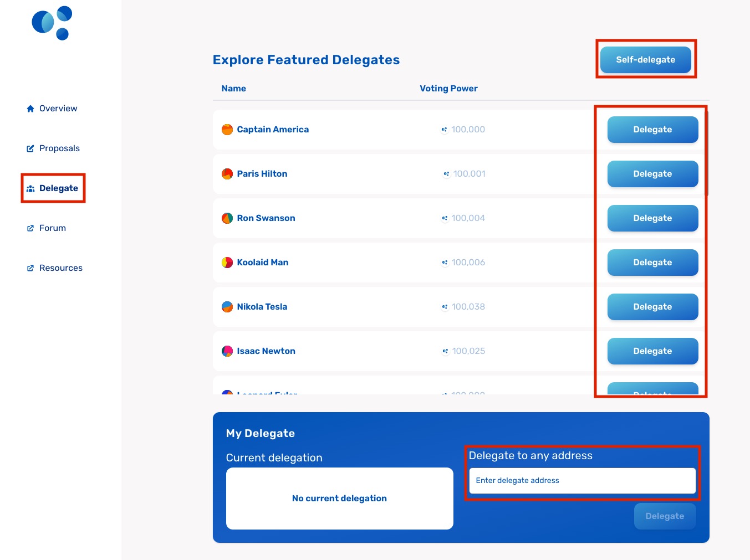Focus the Enter delegate address field
Screen dimensions: 750x560
pos(582,481)
